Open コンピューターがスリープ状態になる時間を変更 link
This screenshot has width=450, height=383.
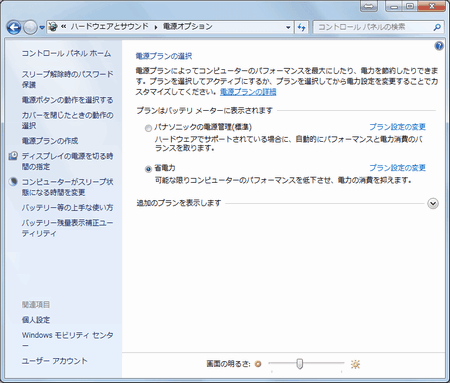pos(68,187)
